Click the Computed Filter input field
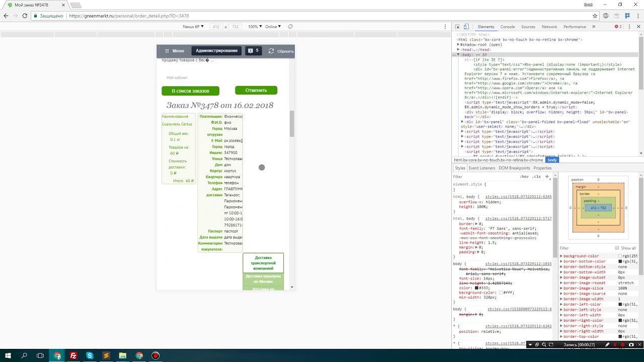Screen dimensions: 644x362 (x=585, y=248)
